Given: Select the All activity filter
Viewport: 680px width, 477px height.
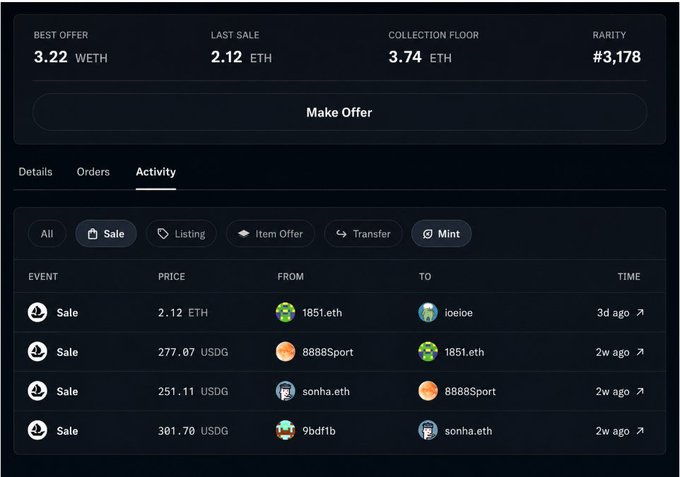Looking at the screenshot, I should tap(47, 234).
